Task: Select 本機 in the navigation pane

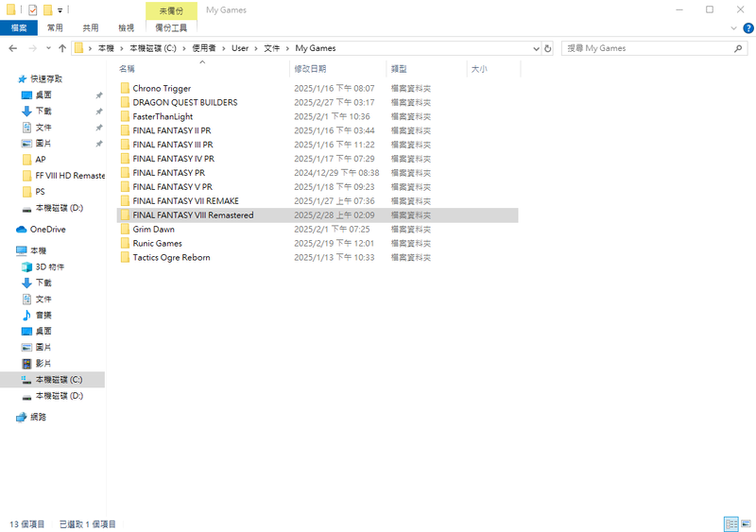Action: (x=38, y=250)
